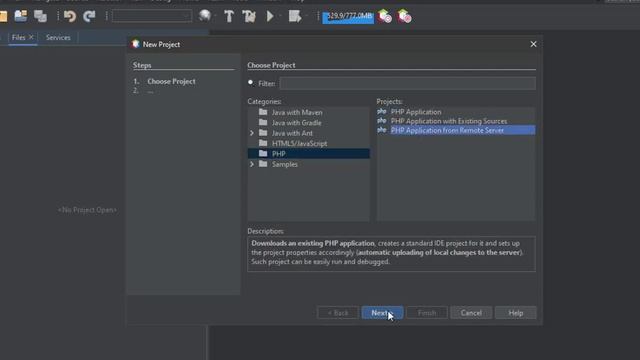Viewport: 640px width, 360px height.
Task: Switch to the Services tab
Action: tap(58, 37)
